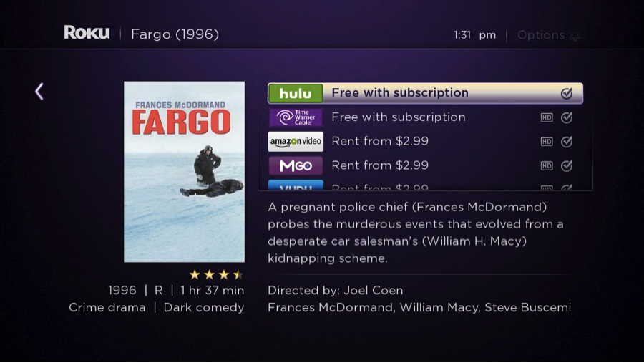This screenshot has width=644, height=363.
Task: Click the HD badge on Time Warner Cable row
Action: point(547,117)
